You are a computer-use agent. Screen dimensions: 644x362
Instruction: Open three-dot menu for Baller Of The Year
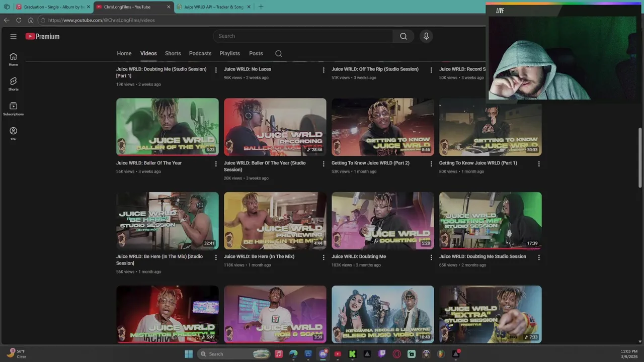point(216,164)
